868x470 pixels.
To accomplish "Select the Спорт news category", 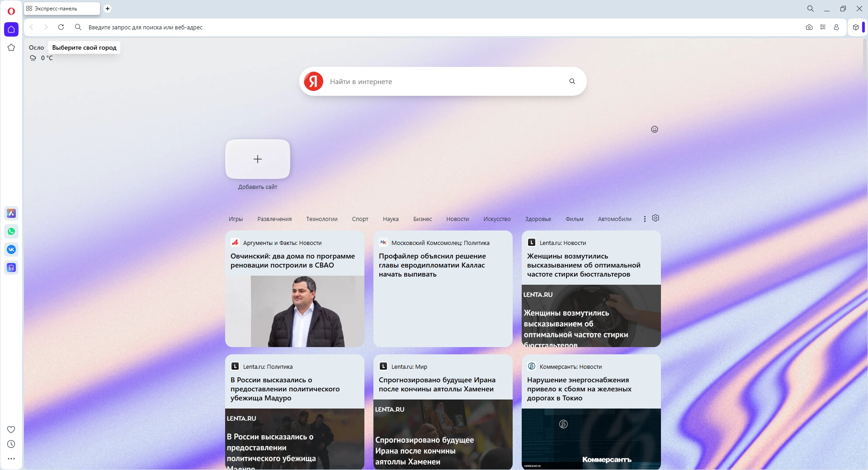I will (360, 219).
